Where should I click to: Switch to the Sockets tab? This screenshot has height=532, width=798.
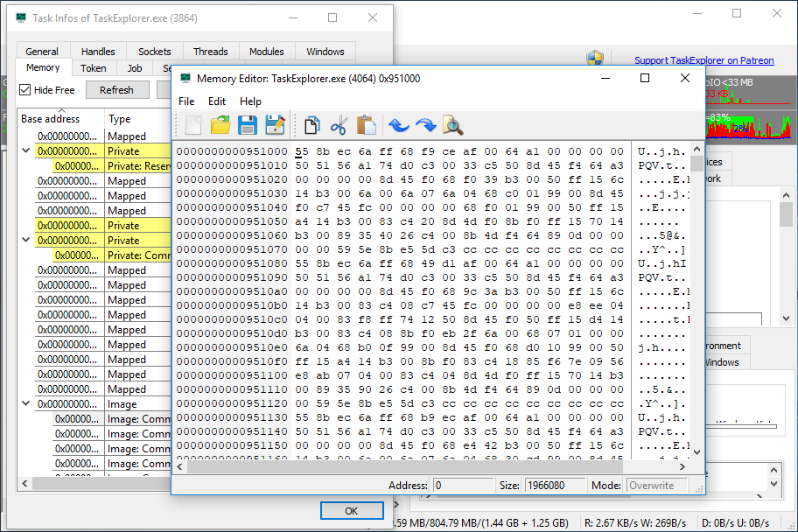(x=155, y=52)
